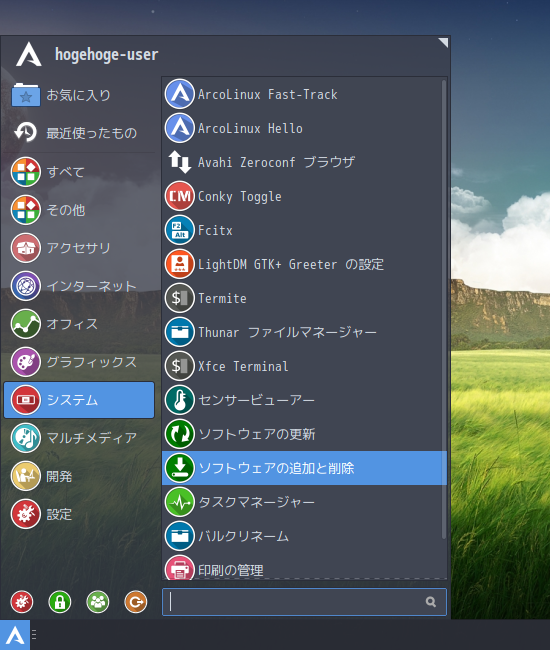Click the Conky Toggle icon
Screen dimensions: 550x650
tap(179, 196)
